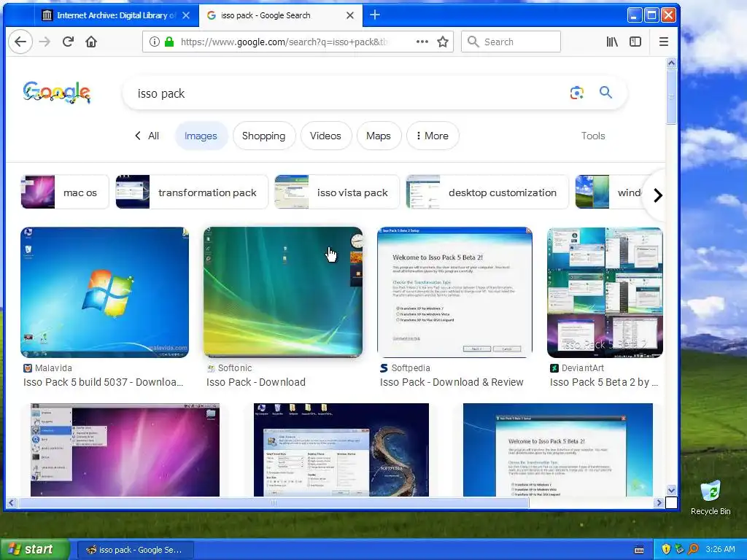
Task: Go to the Google homepage via logo
Action: coord(57,93)
